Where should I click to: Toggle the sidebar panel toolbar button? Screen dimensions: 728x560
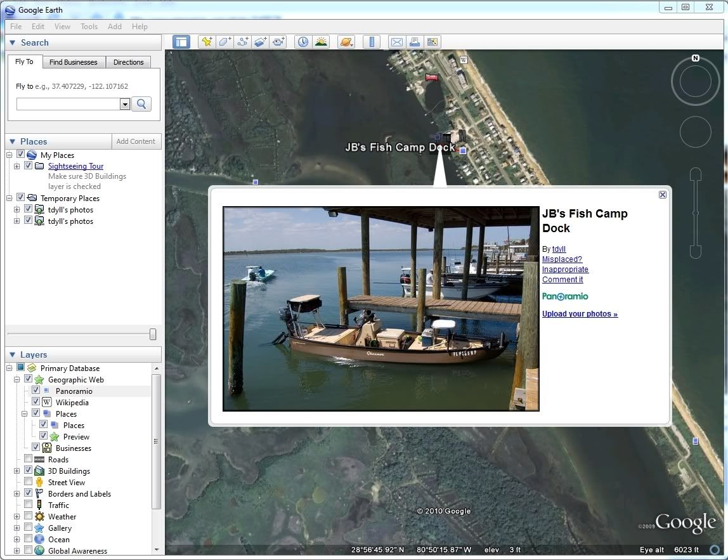(x=181, y=42)
